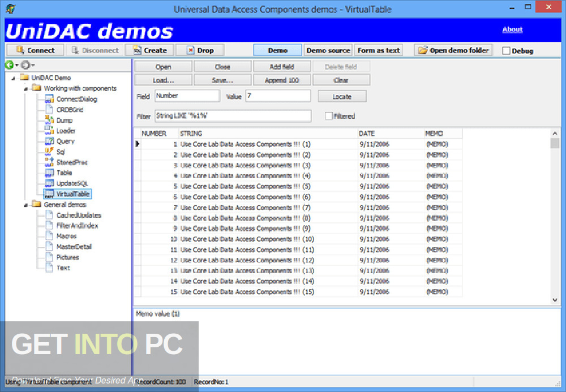Viewport: 566px width, 392px height.
Task: Switch to the Demo tab
Action: pos(277,50)
